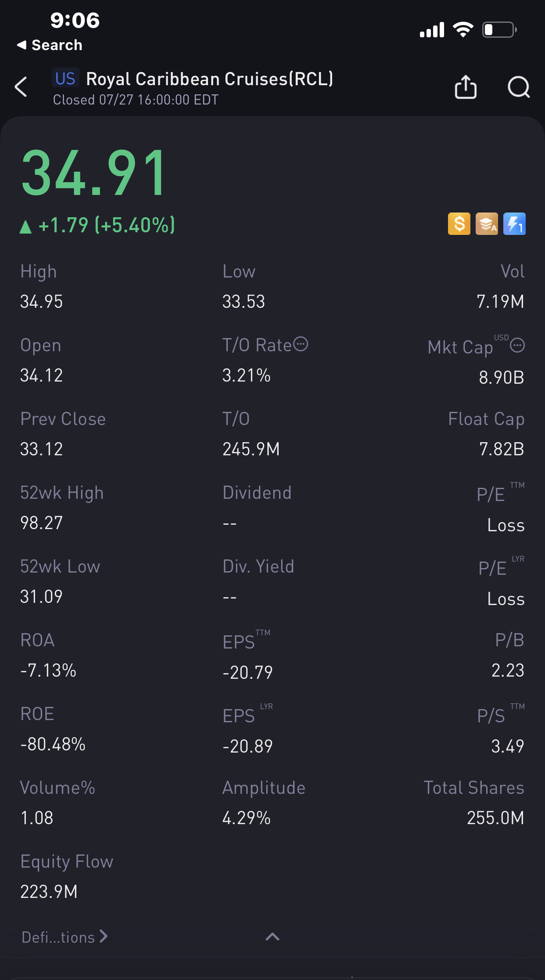Open the share icon

pyautogui.click(x=466, y=86)
